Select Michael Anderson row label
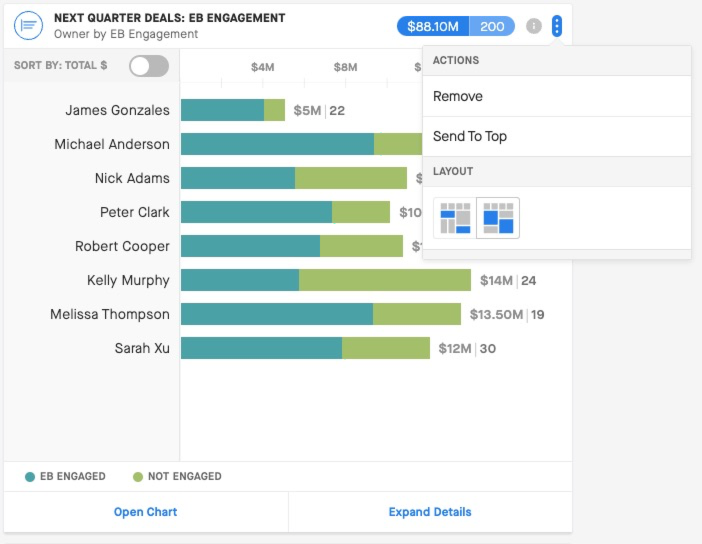Image resolution: width=702 pixels, height=544 pixels. pyautogui.click(x=112, y=144)
